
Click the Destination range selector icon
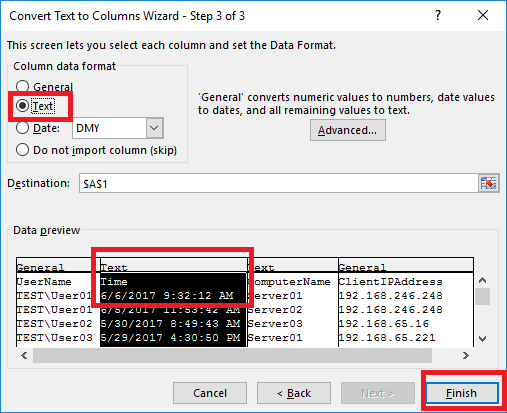pyautogui.click(x=488, y=183)
